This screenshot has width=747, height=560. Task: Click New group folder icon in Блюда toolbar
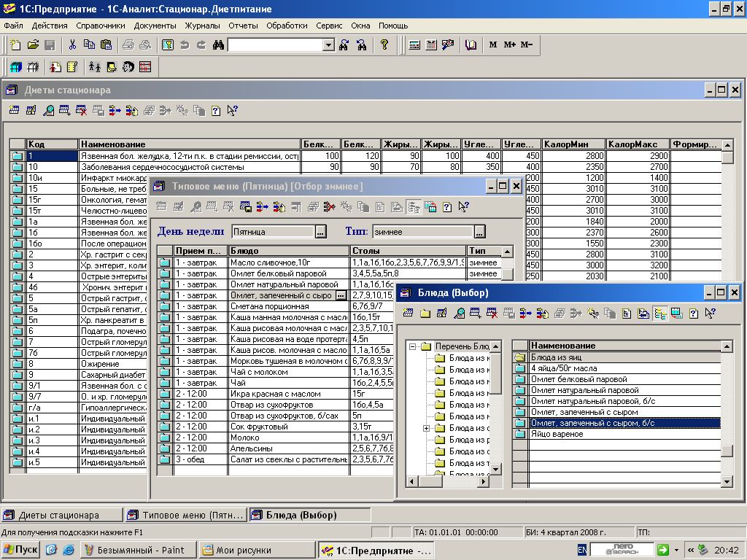(425, 313)
